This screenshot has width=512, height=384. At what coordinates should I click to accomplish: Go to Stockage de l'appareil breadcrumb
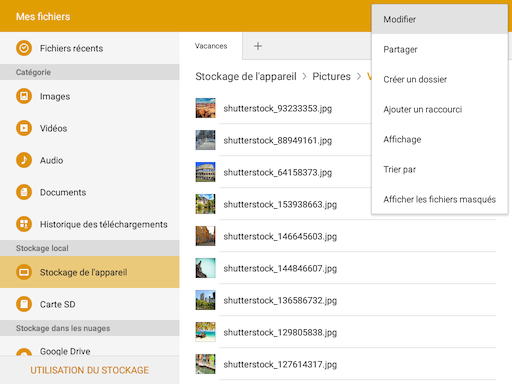click(x=246, y=76)
